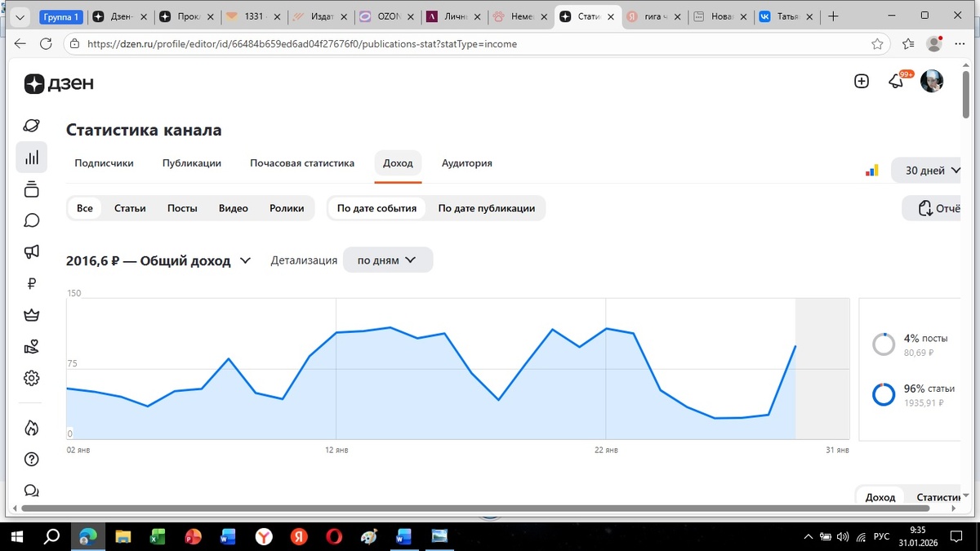
Task: Select the Доход tab at page bottom
Action: (880, 497)
